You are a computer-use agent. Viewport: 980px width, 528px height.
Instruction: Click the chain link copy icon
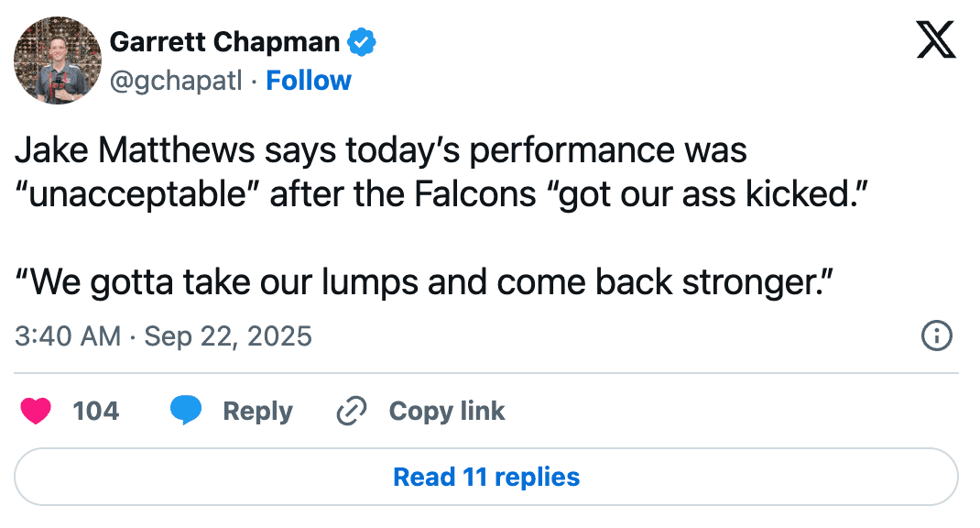[x=352, y=412]
